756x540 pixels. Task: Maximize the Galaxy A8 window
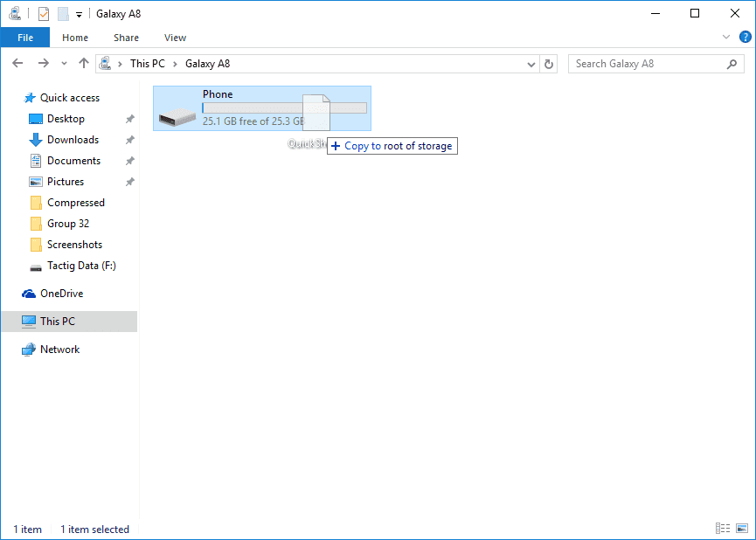tap(695, 13)
